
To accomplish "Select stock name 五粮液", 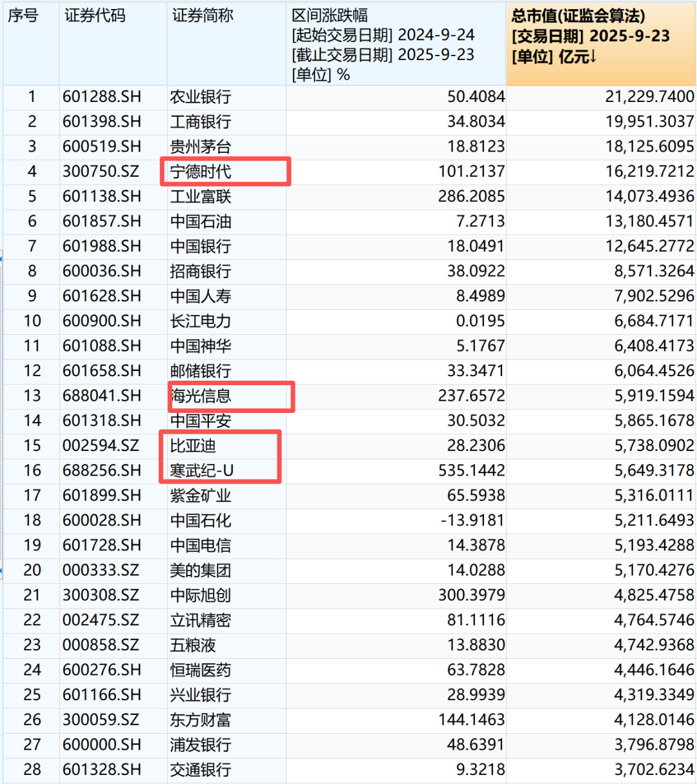I will pyautogui.click(x=193, y=645).
